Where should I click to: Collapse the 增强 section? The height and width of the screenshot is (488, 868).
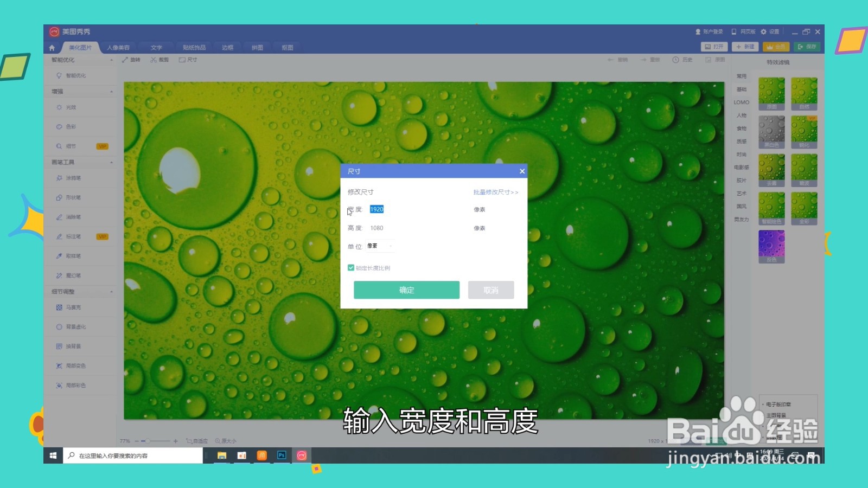click(111, 92)
